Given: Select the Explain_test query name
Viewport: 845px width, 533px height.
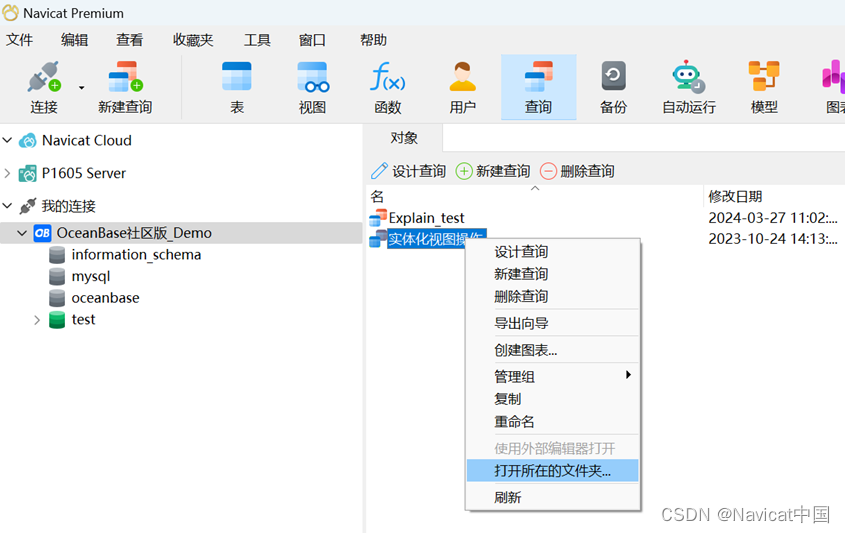Looking at the screenshot, I should click(x=426, y=218).
